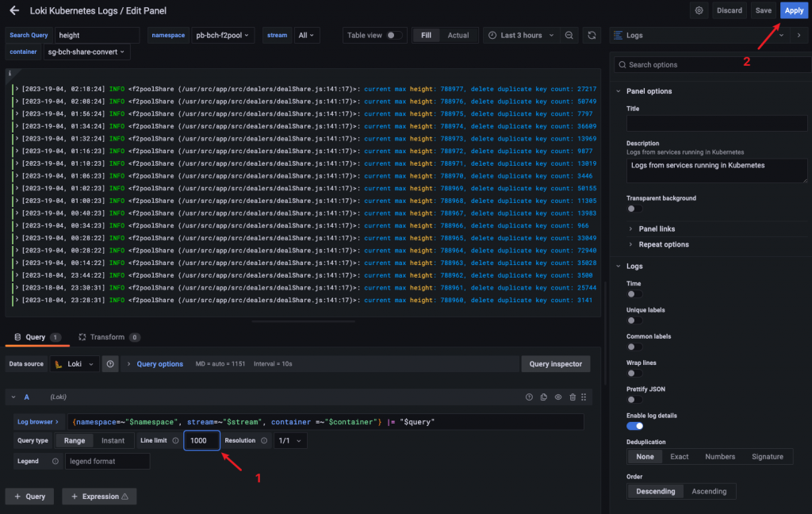Open data source help info icon
The width and height of the screenshot is (812, 514).
coord(110,364)
